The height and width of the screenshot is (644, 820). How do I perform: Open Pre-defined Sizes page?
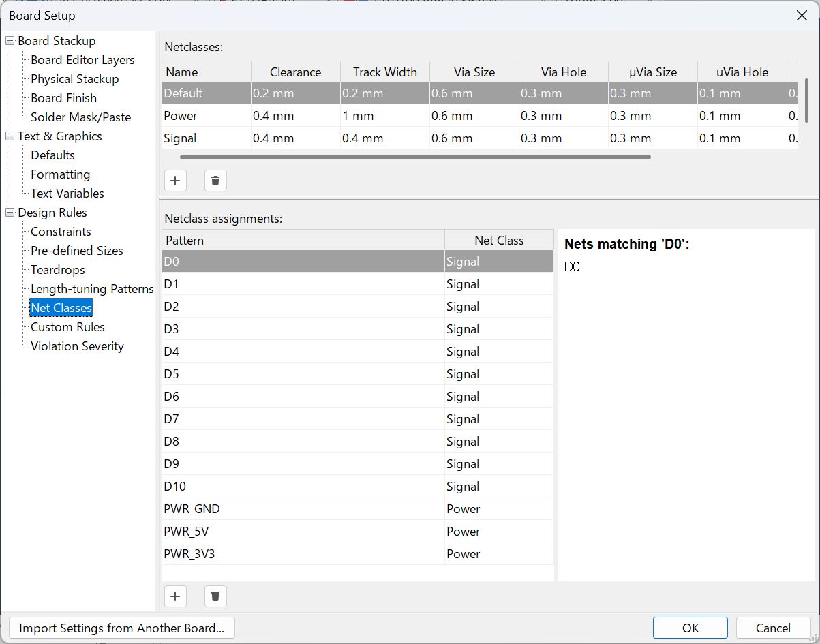76,251
